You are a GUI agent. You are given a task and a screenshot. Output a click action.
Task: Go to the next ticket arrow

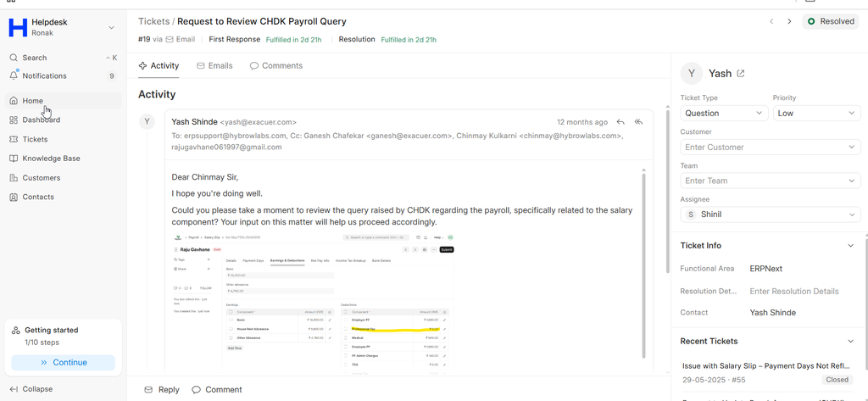click(x=789, y=21)
